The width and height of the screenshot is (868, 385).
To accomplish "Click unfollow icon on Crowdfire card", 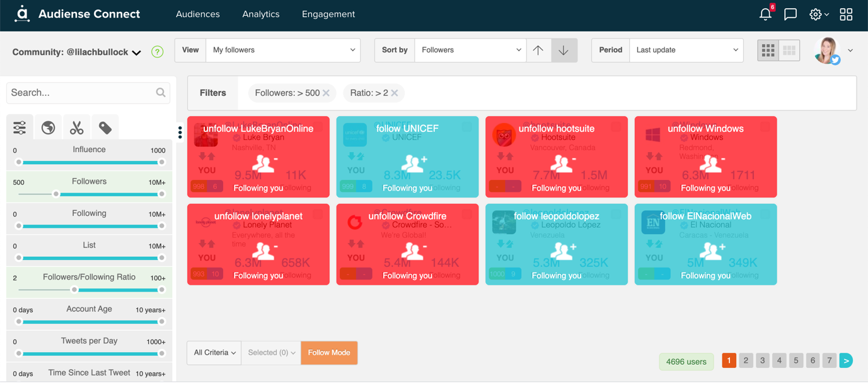I will tap(414, 251).
